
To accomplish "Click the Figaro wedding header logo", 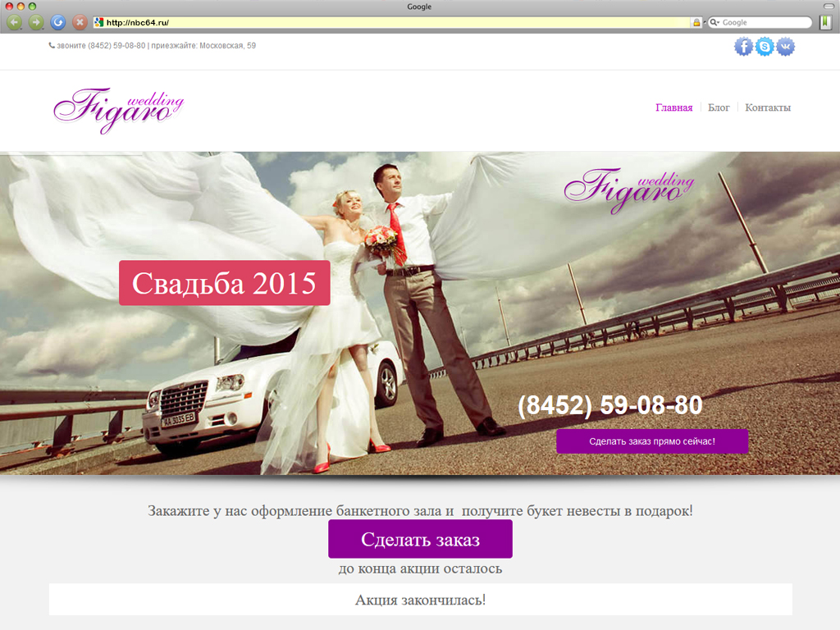I will tap(118, 110).
